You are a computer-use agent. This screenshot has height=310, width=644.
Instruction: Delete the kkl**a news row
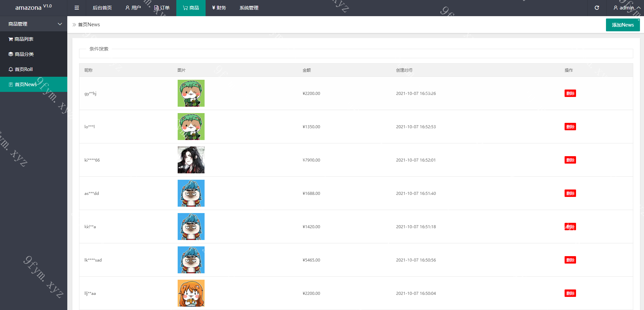point(570,227)
